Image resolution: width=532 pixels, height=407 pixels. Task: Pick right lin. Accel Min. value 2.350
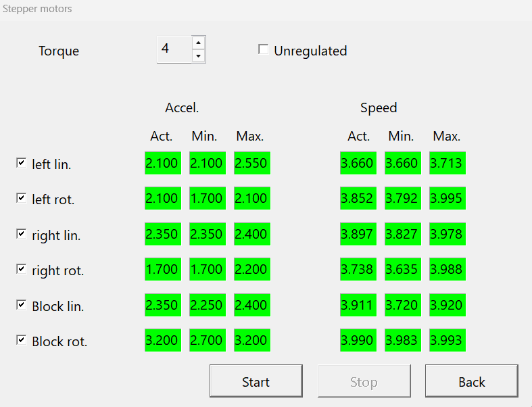(208, 234)
